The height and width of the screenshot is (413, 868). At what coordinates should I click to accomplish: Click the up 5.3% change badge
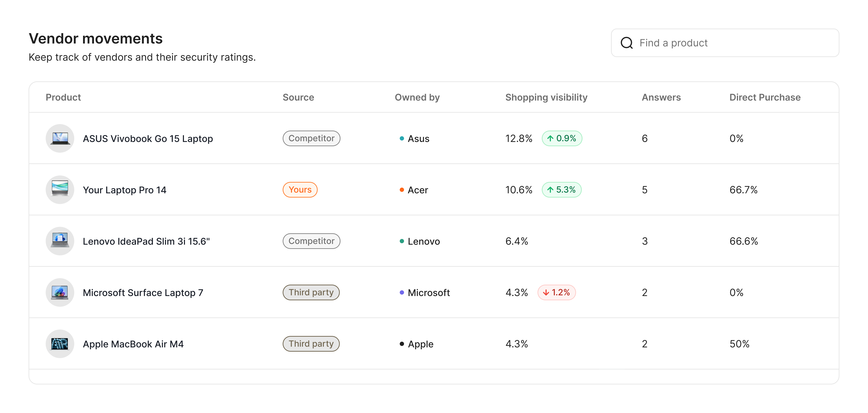coord(561,190)
